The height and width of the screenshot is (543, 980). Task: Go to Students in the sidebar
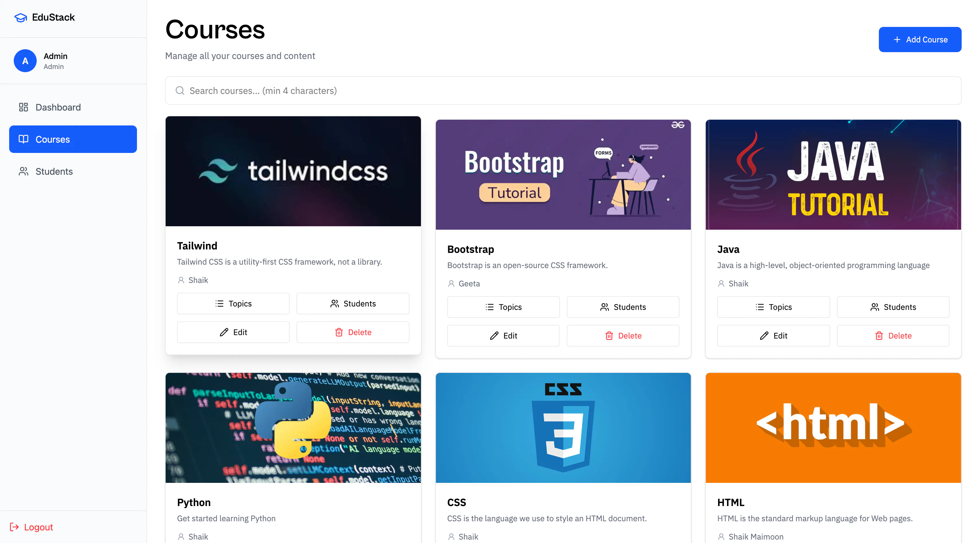(73, 172)
